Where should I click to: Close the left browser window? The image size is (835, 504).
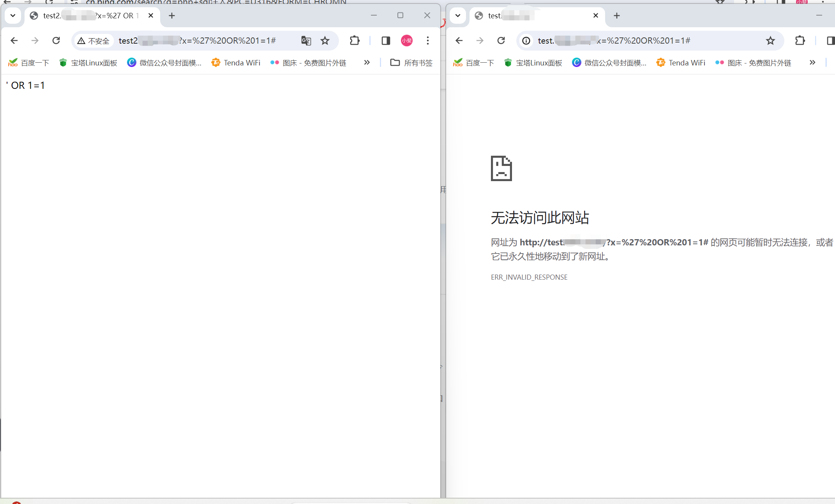click(427, 15)
